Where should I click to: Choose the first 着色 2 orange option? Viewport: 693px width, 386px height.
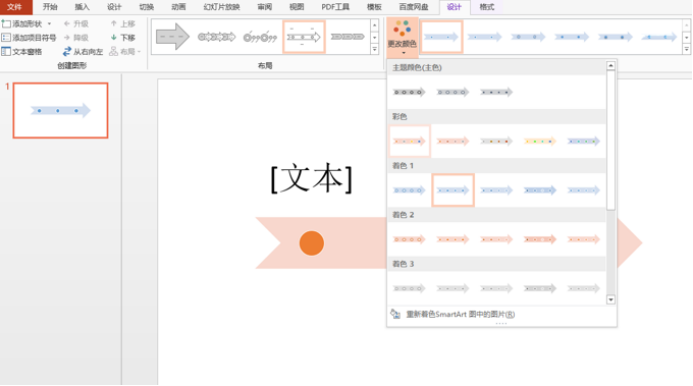[x=409, y=239]
